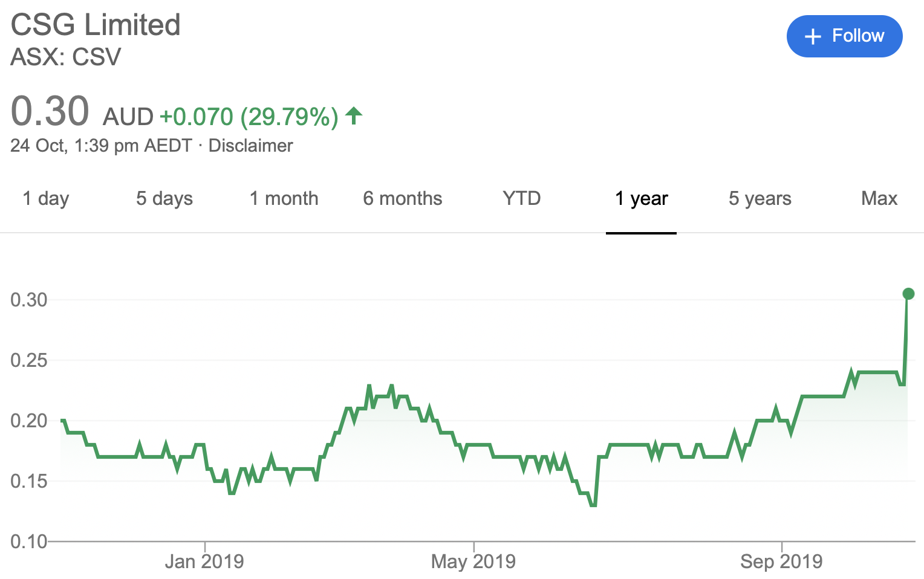Click the Jan 2019 axis label
924x579 pixels.
tap(204, 561)
